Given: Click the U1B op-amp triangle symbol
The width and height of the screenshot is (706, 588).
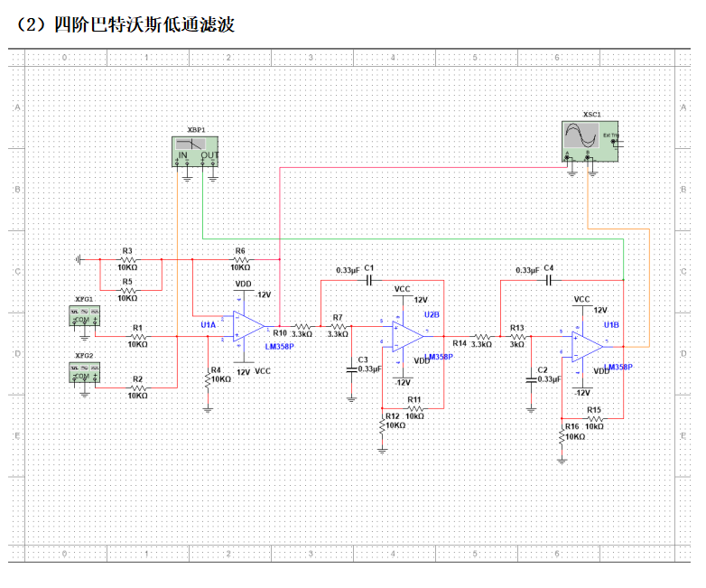Looking at the screenshot, I should click(x=587, y=347).
